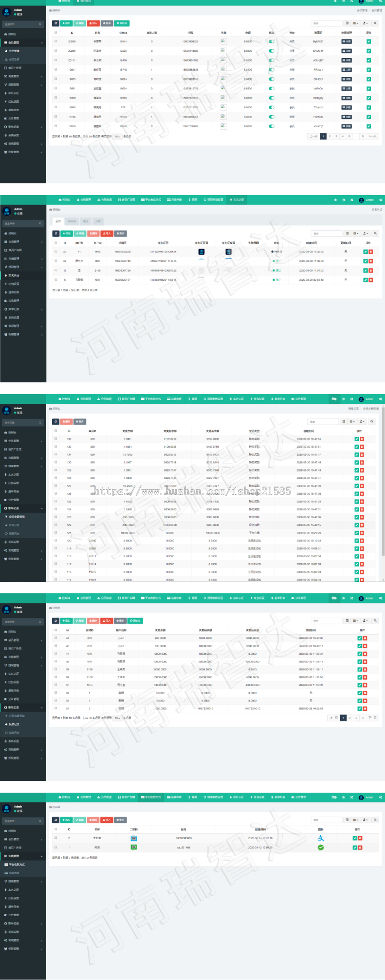Click edit icon for balance record 133
The width and height of the screenshot is (385, 980).
pyautogui.click(x=357, y=439)
